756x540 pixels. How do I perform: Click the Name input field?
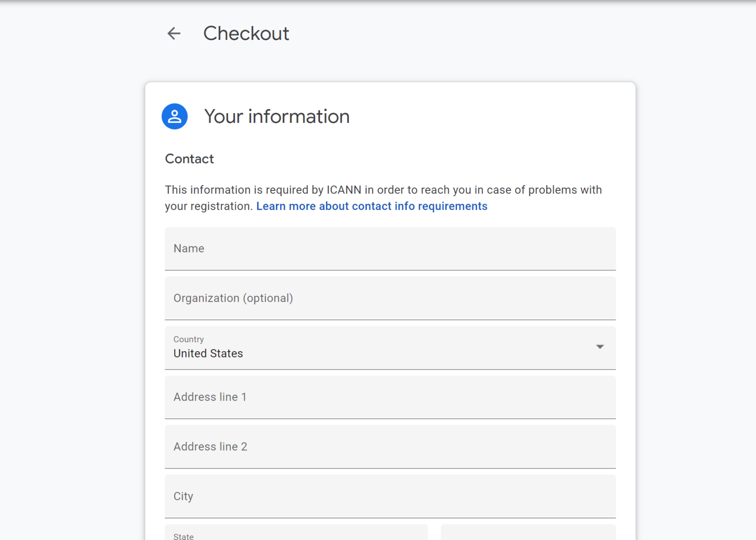pyautogui.click(x=390, y=249)
